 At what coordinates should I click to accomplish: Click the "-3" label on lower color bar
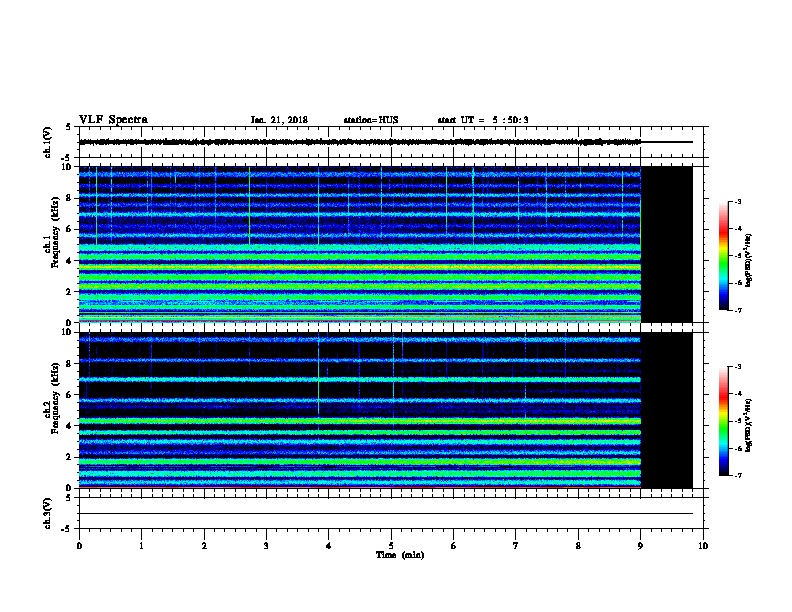[737, 367]
